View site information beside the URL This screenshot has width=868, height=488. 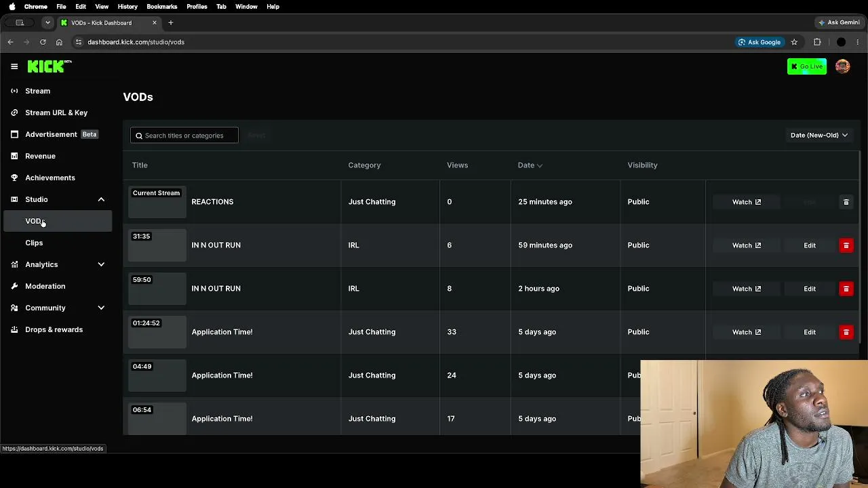point(79,42)
